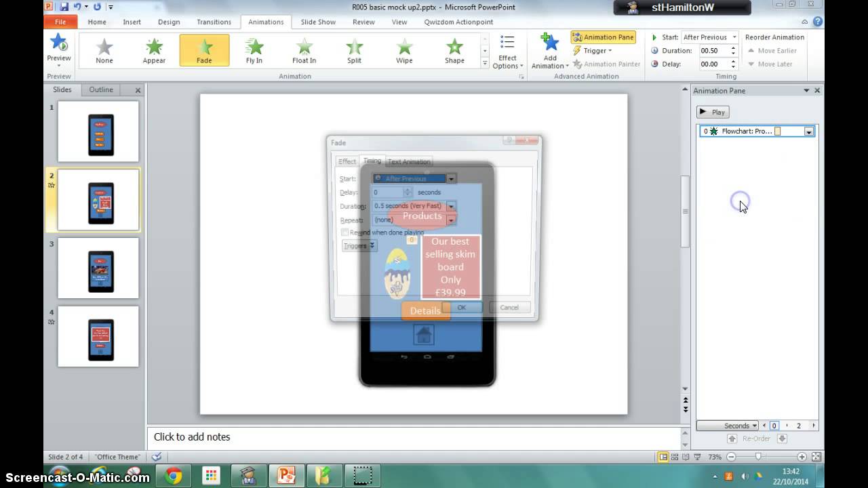Click the zoom out minus button
The image size is (868, 488).
click(731, 457)
